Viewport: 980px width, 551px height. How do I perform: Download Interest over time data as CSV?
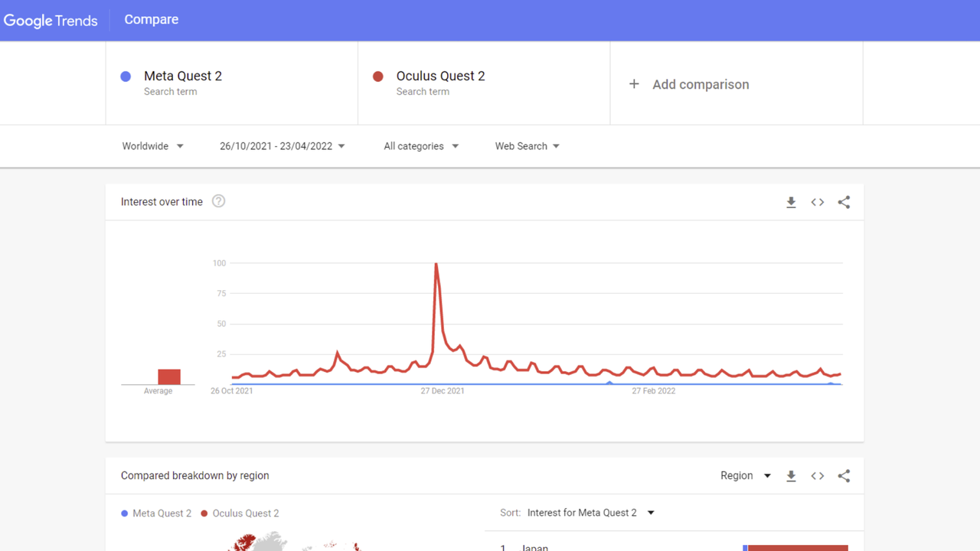pos(792,202)
